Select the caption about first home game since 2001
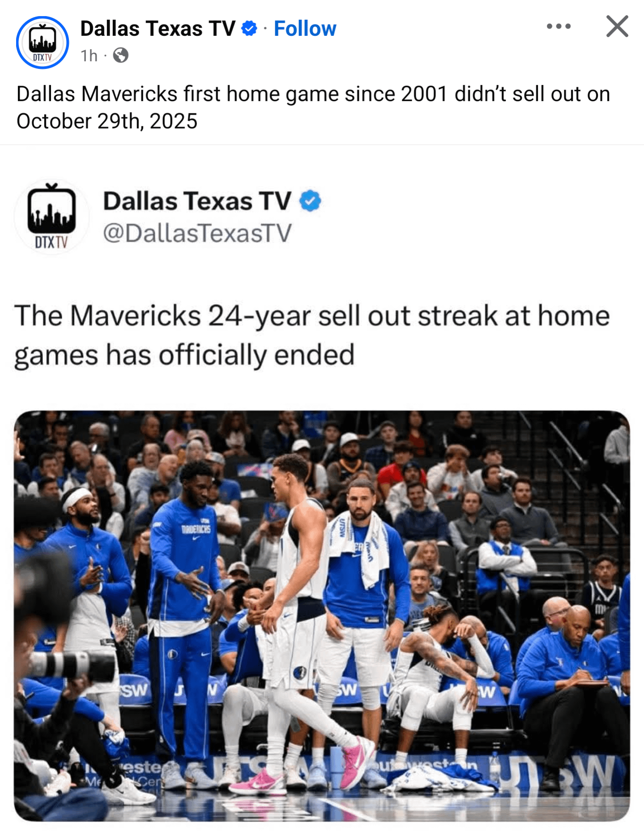The height and width of the screenshot is (831, 644). point(313,107)
